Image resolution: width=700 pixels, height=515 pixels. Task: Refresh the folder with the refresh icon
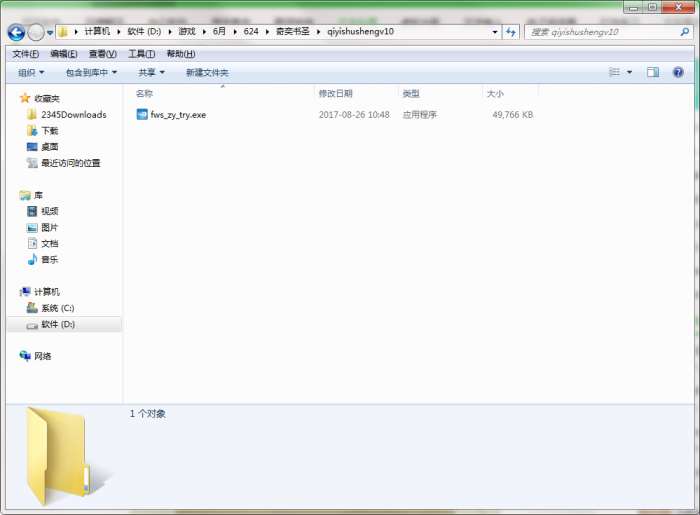511,32
